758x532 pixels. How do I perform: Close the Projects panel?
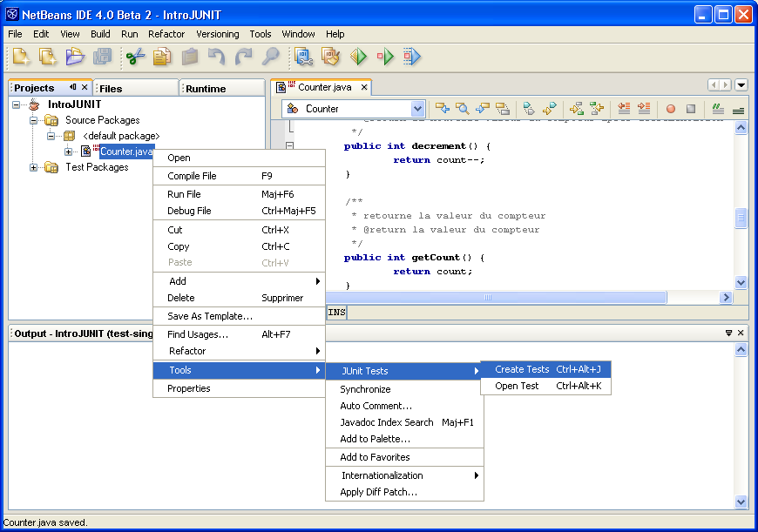[85, 87]
